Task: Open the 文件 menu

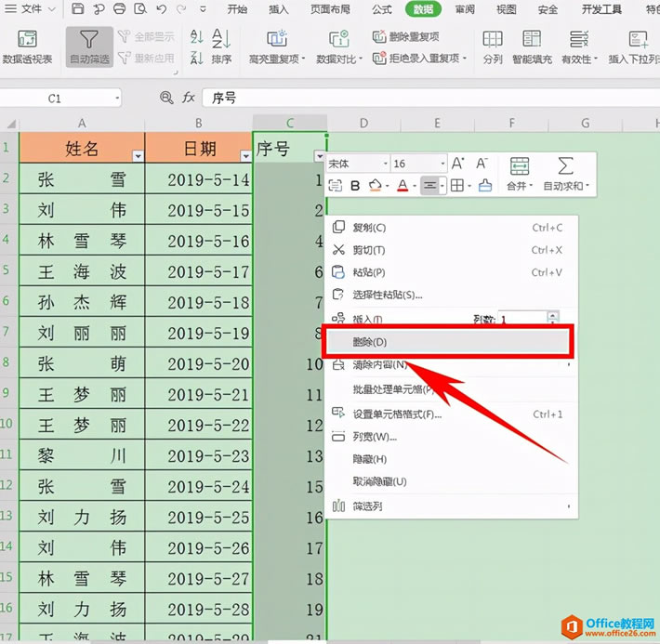Action: pyautogui.click(x=30, y=9)
